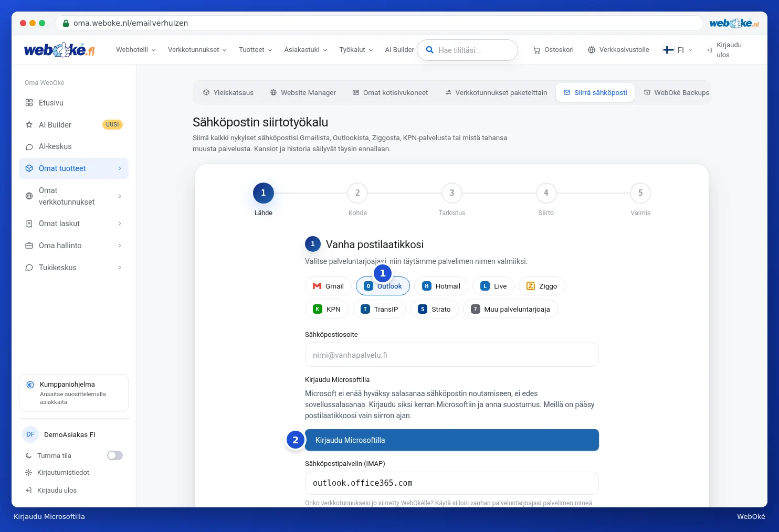Open Etusivu in sidebar
This screenshot has width=779, height=532.
coord(73,103)
